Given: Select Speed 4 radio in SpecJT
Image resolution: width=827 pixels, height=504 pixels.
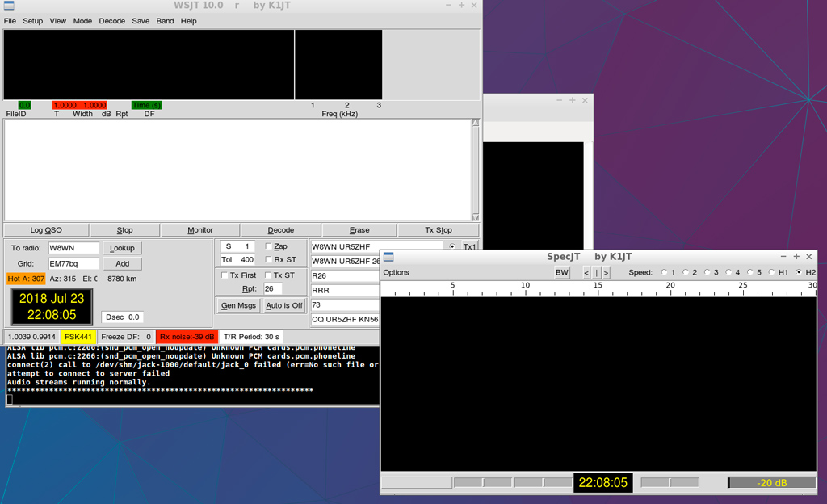Looking at the screenshot, I should click(x=728, y=272).
